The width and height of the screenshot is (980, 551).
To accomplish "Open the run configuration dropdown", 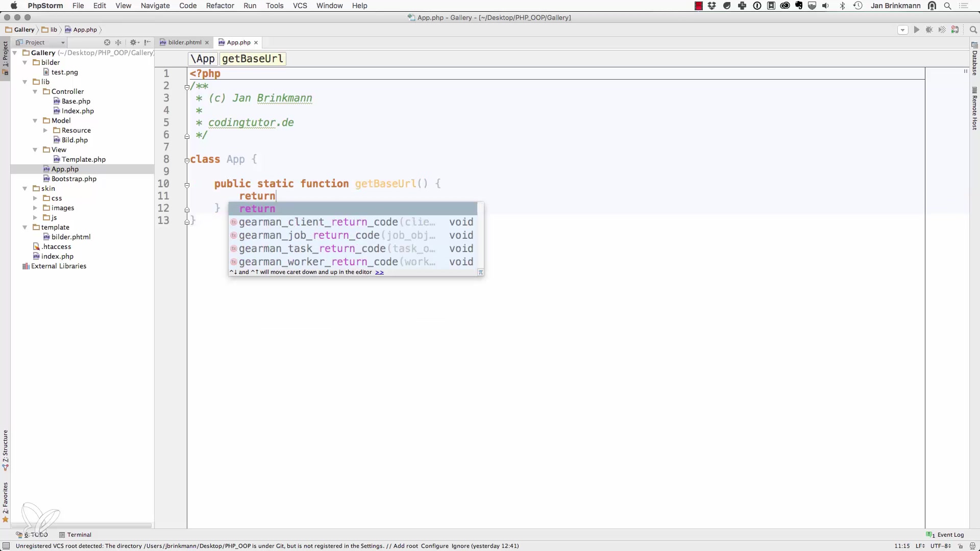I will click(x=902, y=30).
